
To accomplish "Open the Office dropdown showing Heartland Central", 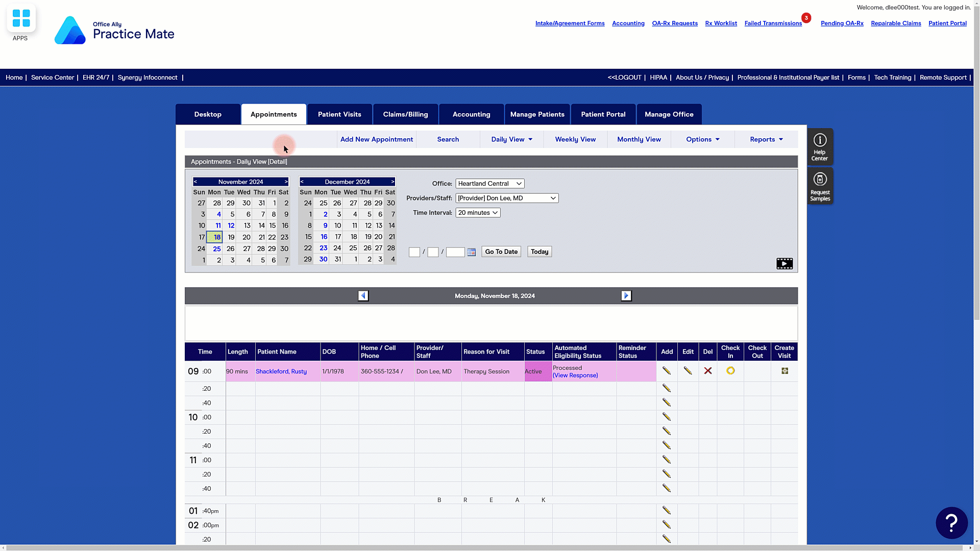I will 489,184.
